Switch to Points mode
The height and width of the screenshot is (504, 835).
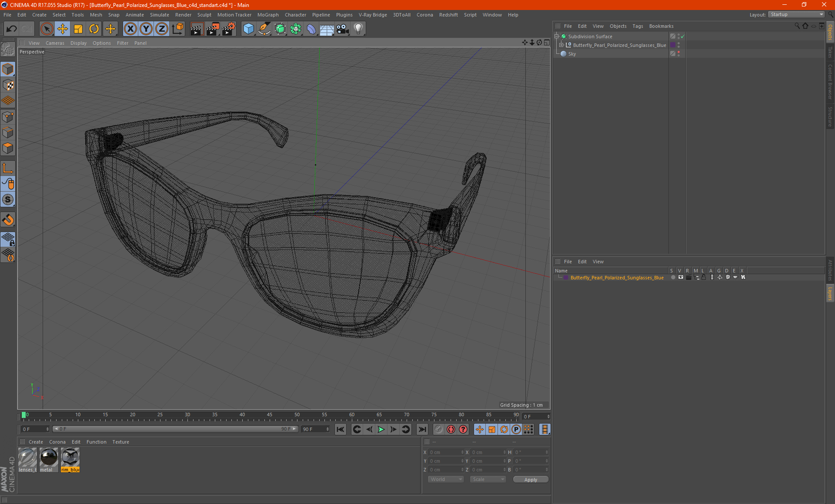point(8,117)
